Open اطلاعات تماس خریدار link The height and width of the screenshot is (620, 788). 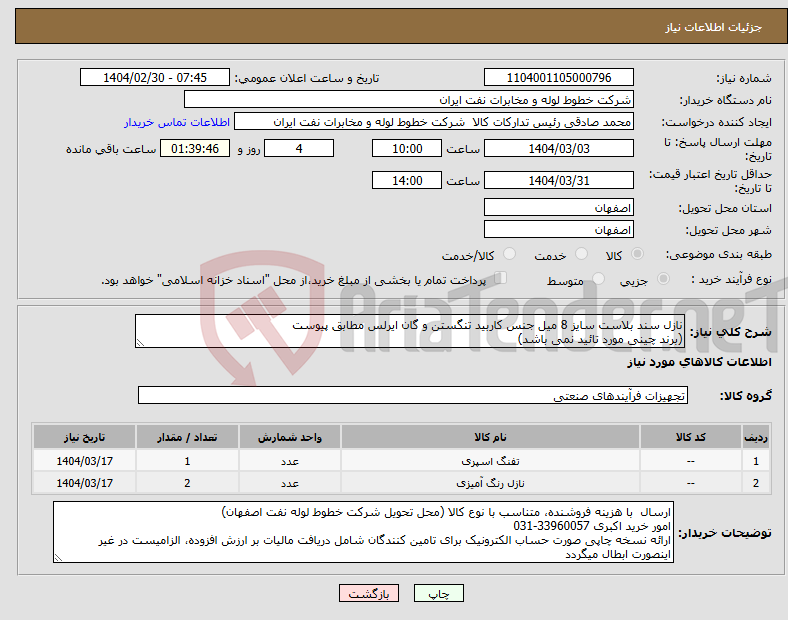pyautogui.click(x=177, y=122)
